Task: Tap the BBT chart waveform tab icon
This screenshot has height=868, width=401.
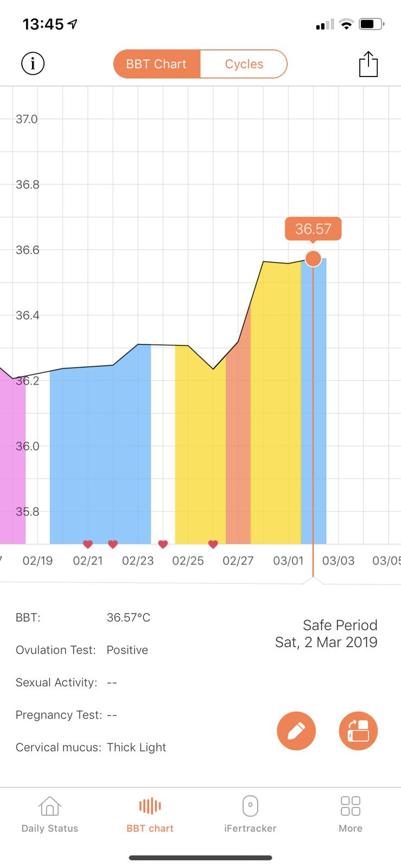Action: 150,807
